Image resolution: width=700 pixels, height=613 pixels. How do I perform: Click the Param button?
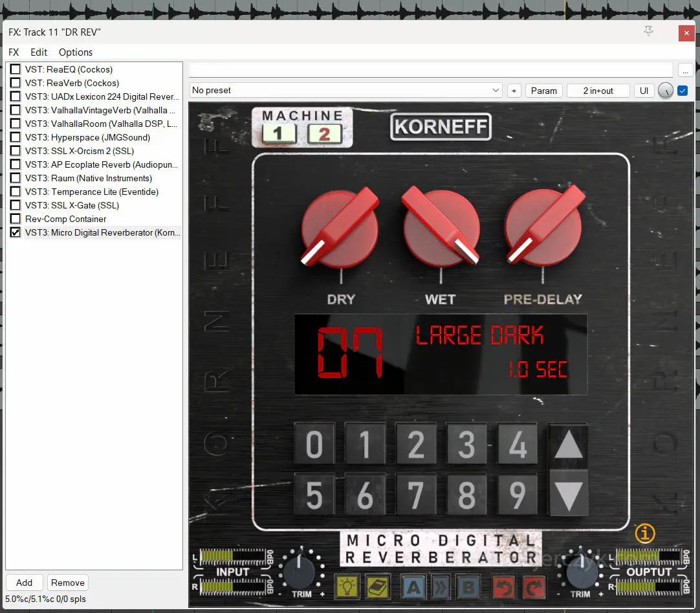tap(543, 91)
